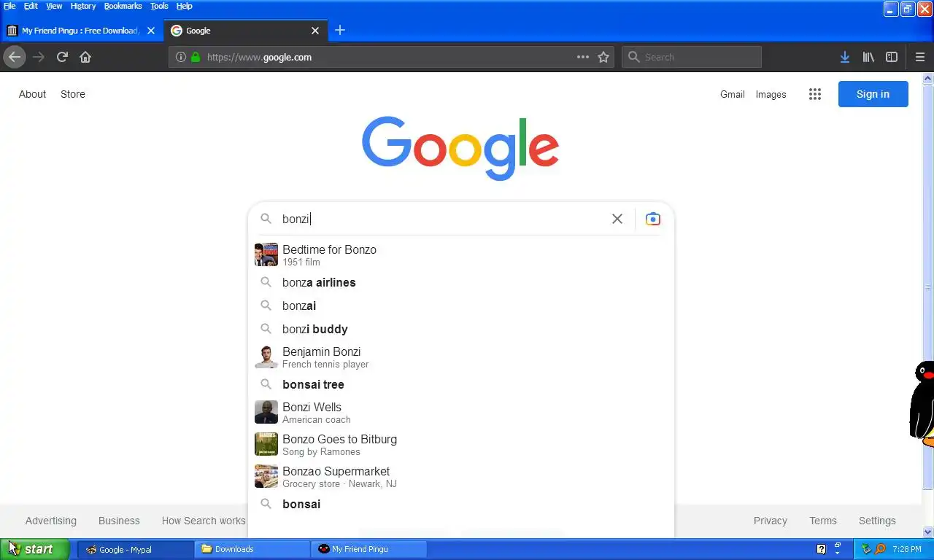The width and height of the screenshot is (934, 560).
Task: Open a new tab with plus button
Action: [x=340, y=31]
